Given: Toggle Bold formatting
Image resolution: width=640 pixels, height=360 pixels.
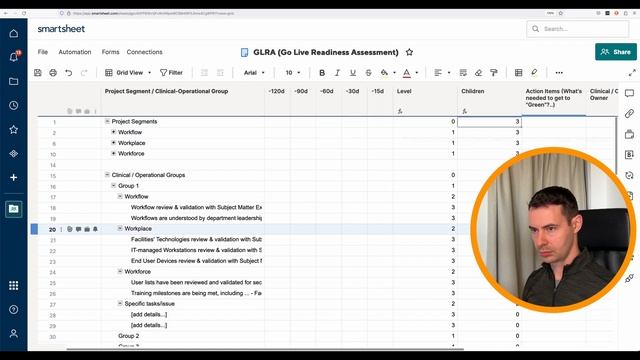Looking at the screenshot, I should [322, 73].
